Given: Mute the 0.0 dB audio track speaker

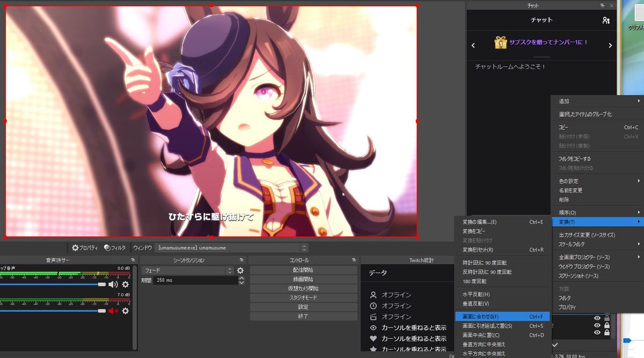Looking at the screenshot, I should coord(113,284).
